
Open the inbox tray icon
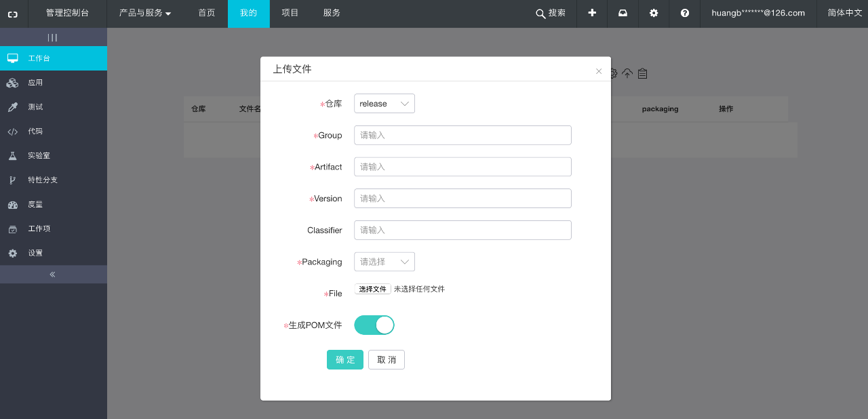click(623, 13)
